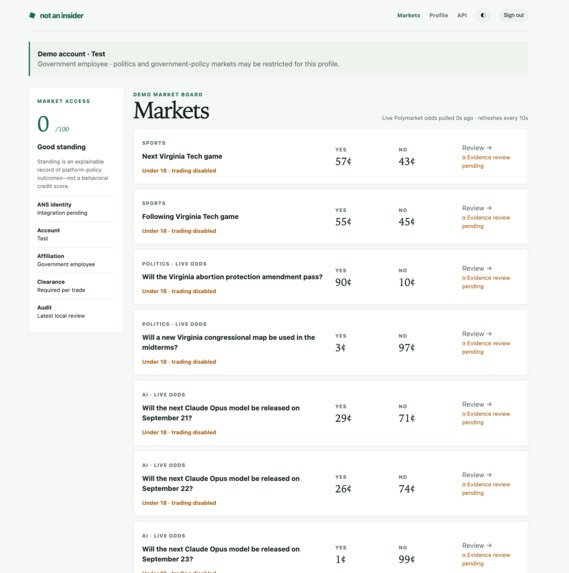Click the 45¢ NO price
The height and width of the screenshot is (573, 569).
(406, 222)
